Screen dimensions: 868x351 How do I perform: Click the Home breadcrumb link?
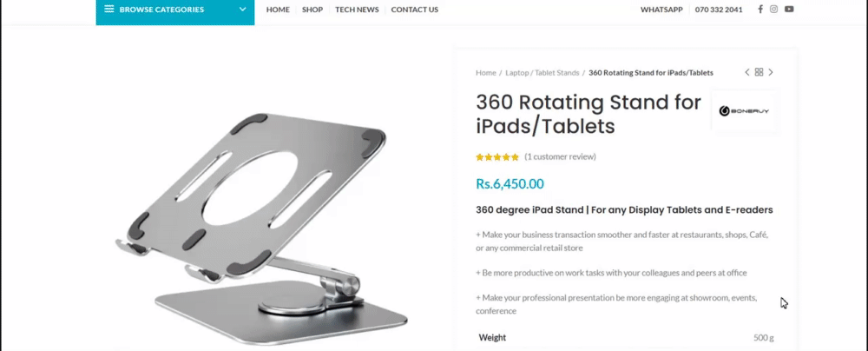pyautogui.click(x=486, y=73)
